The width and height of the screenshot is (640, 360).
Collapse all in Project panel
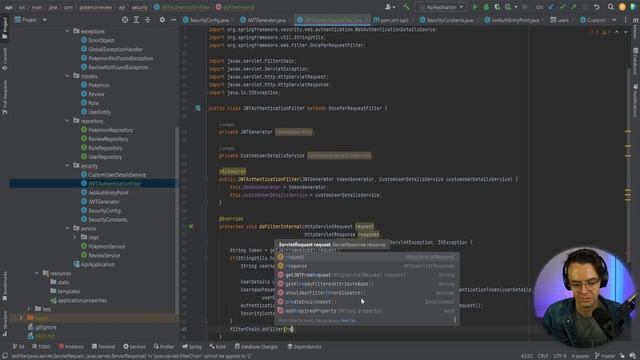[148, 20]
